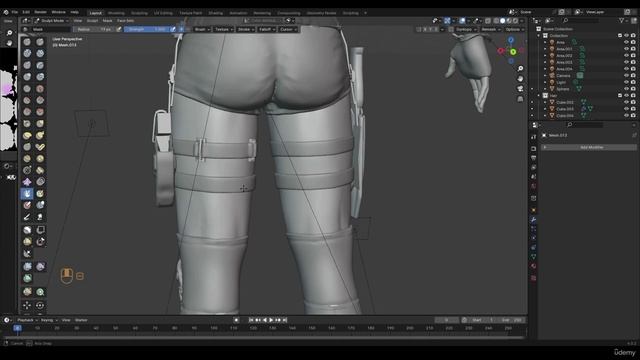Open the Texture dropdown in header

click(x=224, y=29)
